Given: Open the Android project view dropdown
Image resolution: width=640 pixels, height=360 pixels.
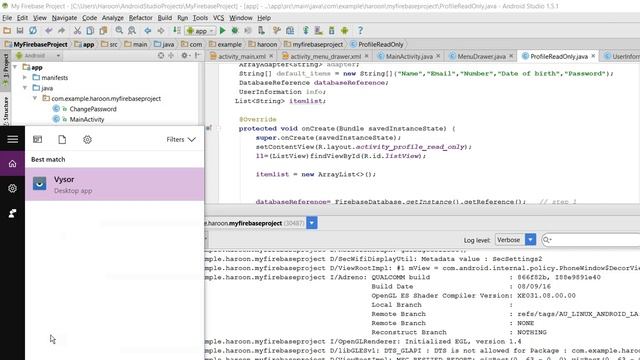Looking at the screenshot, I should click(38, 56).
